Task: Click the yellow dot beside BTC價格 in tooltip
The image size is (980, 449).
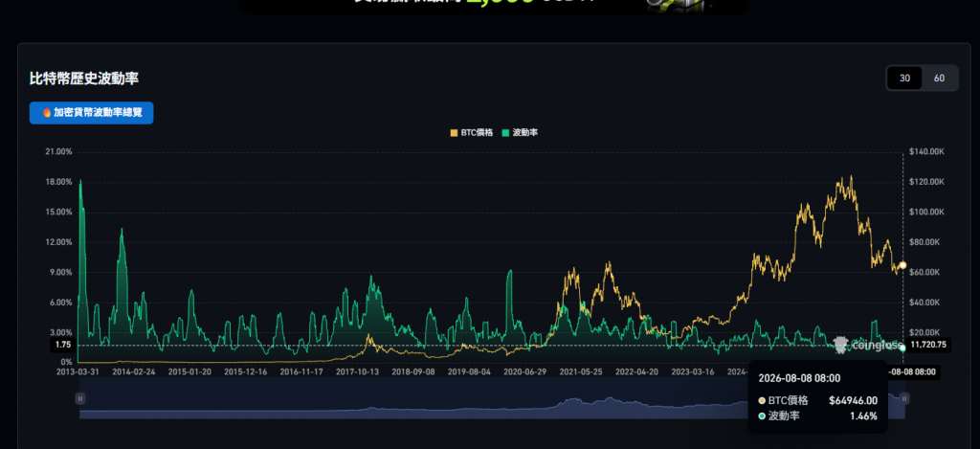Action: [762, 401]
